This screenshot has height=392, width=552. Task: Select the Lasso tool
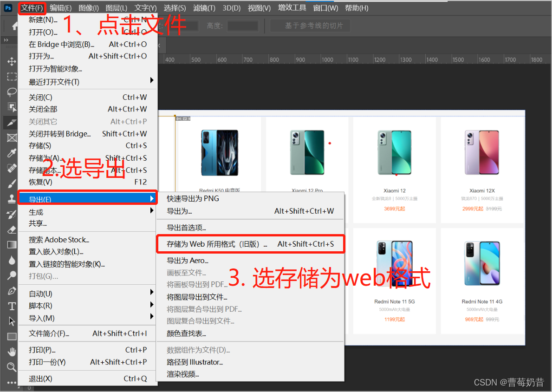coord(12,92)
